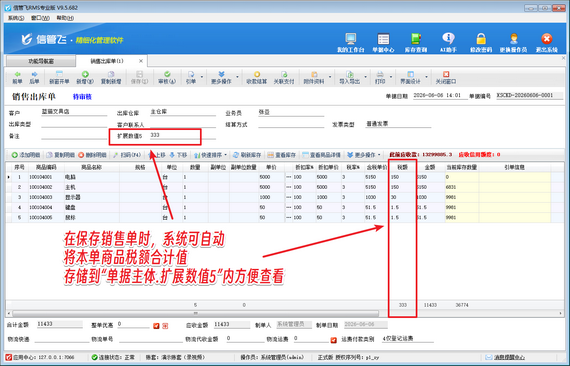Click the 业务员 field
Viewport: 570px width, 366px height.
coord(291,112)
